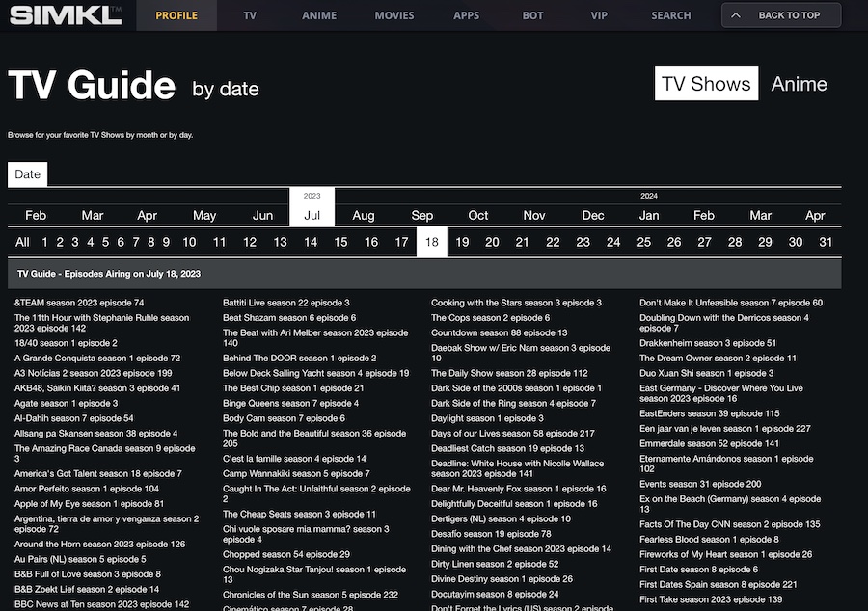Image resolution: width=868 pixels, height=611 pixels.
Task: Open The Cops season 2 episode 6
Action: (491, 318)
